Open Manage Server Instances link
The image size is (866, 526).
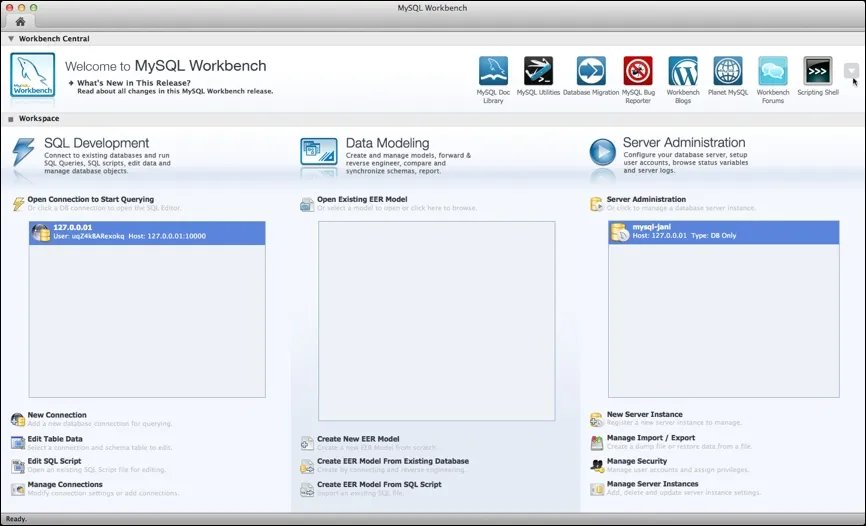coord(652,484)
